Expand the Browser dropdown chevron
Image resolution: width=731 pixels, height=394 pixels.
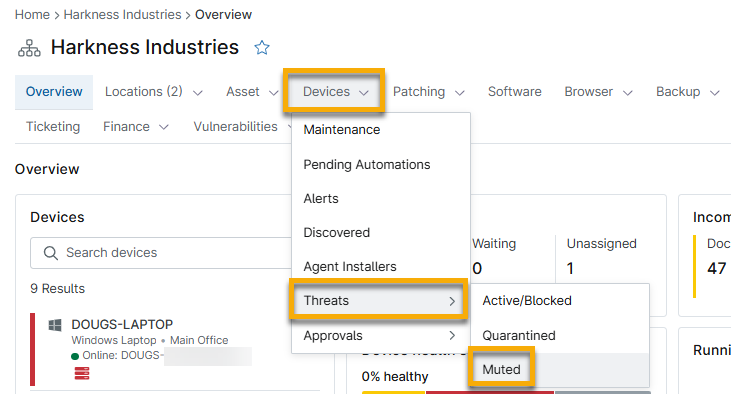tap(628, 93)
